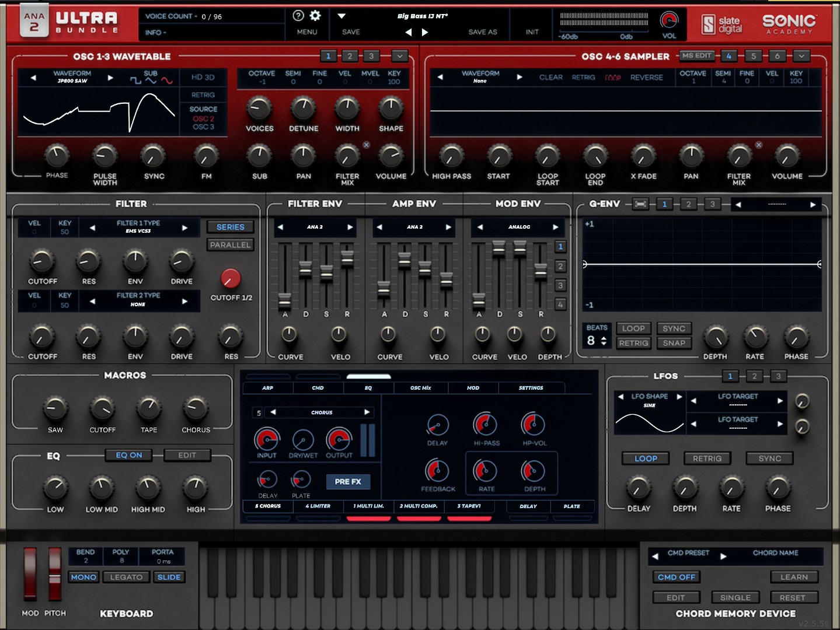Open settings with the gear icon
Viewport: 840px width, 630px height.
coord(315,16)
